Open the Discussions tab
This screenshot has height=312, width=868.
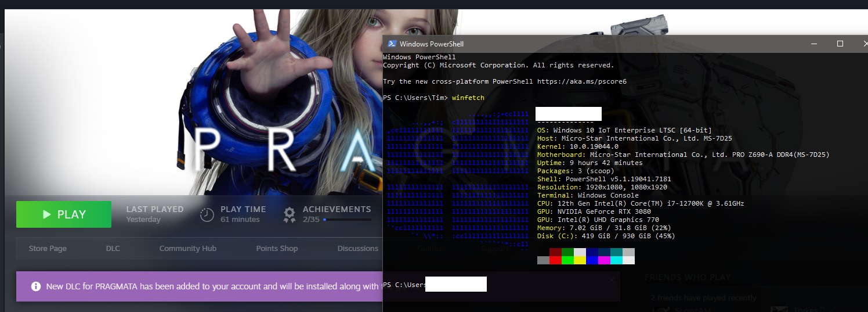pyautogui.click(x=358, y=248)
